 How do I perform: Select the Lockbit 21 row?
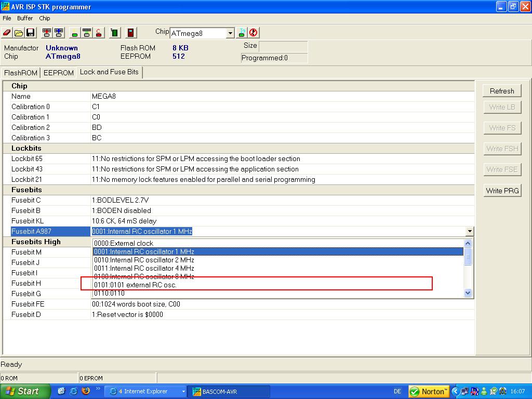click(x=238, y=179)
